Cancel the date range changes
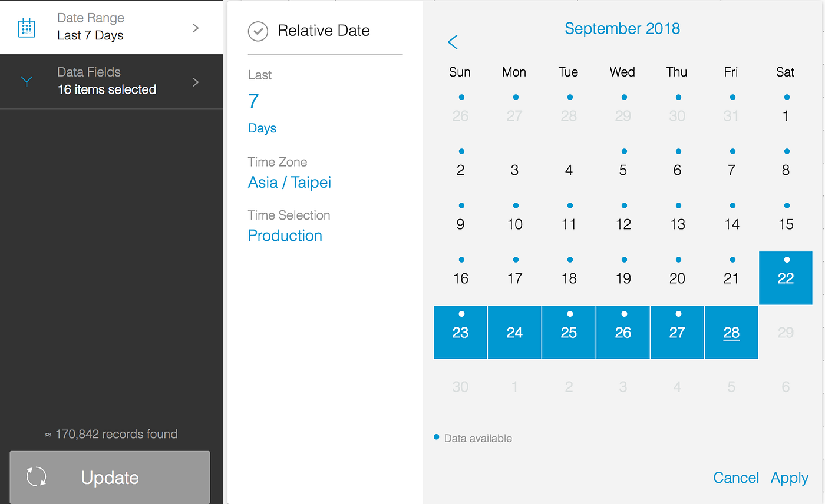The image size is (825, 504). tap(736, 478)
